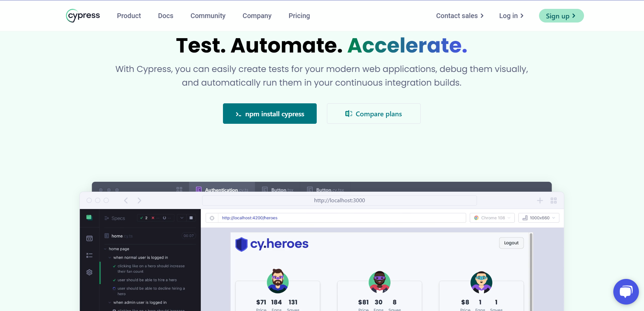This screenshot has height=311, width=644.
Task: Select user should decline hiring a hero test
Action: click(151, 291)
